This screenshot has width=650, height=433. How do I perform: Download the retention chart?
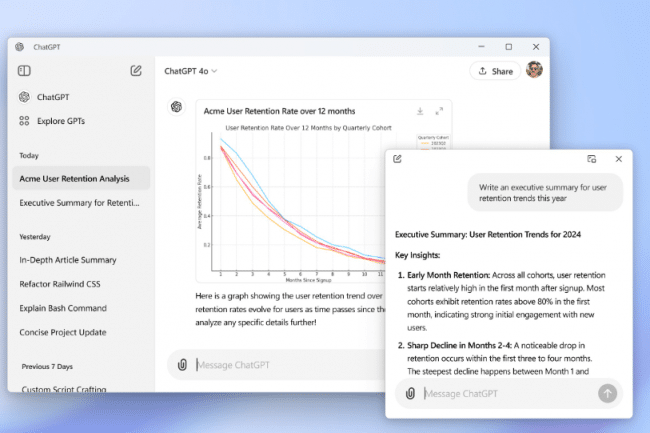pos(420,111)
